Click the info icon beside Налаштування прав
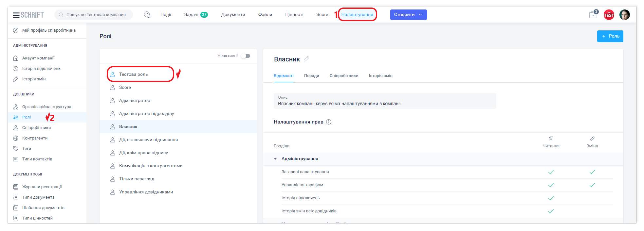644x231 pixels. pos(329,122)
